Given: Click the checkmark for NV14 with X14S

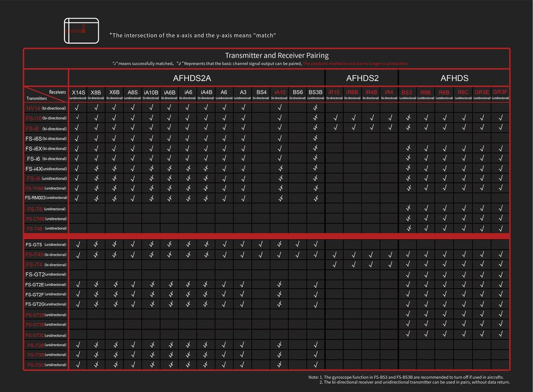Looking at the screenshot, I should tap(77, 108).
